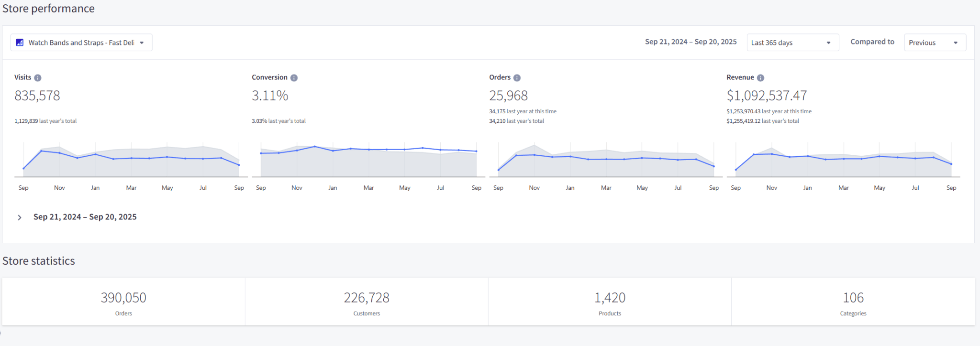Screen dimensions: 980x346
Task: Click the Visits info icon
Action: click(x=38, y=78)
